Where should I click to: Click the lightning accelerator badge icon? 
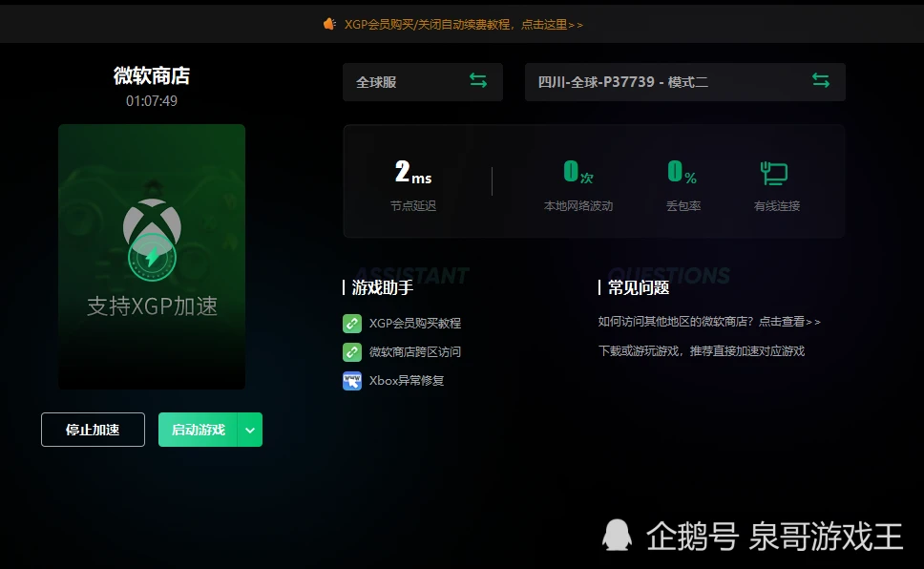click(152, 257)
